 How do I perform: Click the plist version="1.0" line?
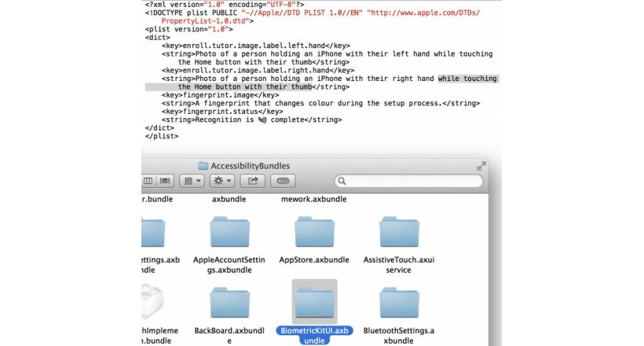click(189, 29)
